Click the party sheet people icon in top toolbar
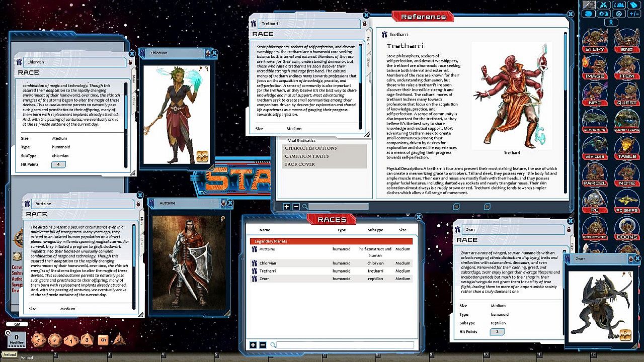The width and height of the screenshot is (644, 362). 619,5
